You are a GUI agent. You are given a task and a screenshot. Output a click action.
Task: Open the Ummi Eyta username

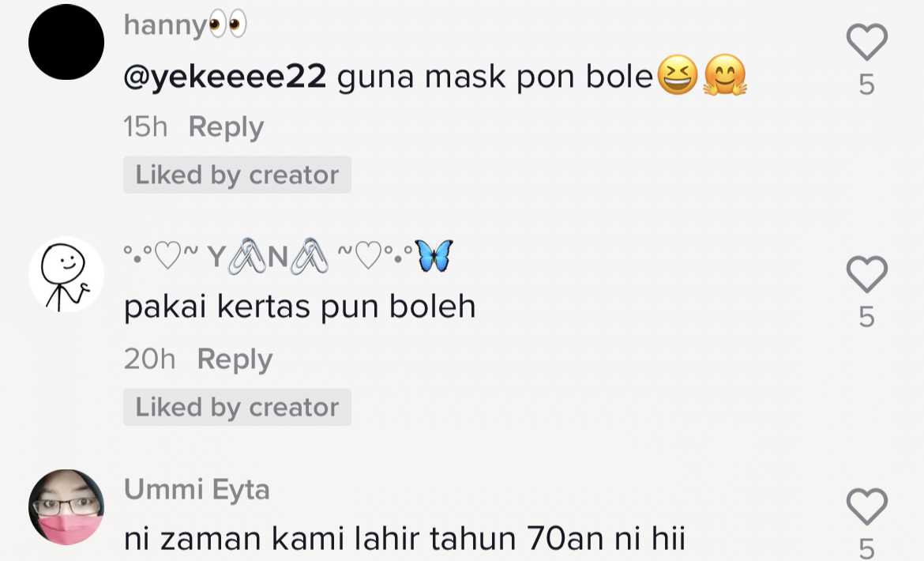click(x=197, y=490)
